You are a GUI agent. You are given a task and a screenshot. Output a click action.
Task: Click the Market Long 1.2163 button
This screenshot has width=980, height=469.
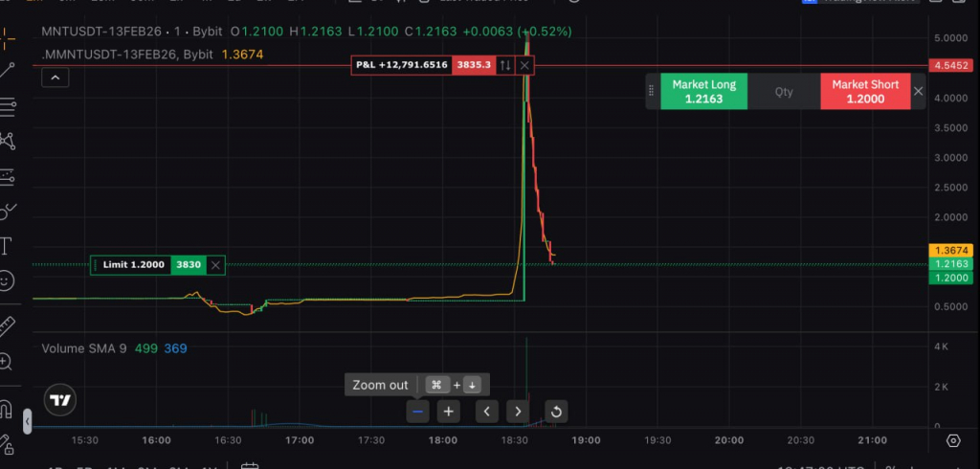coord(703,92)
